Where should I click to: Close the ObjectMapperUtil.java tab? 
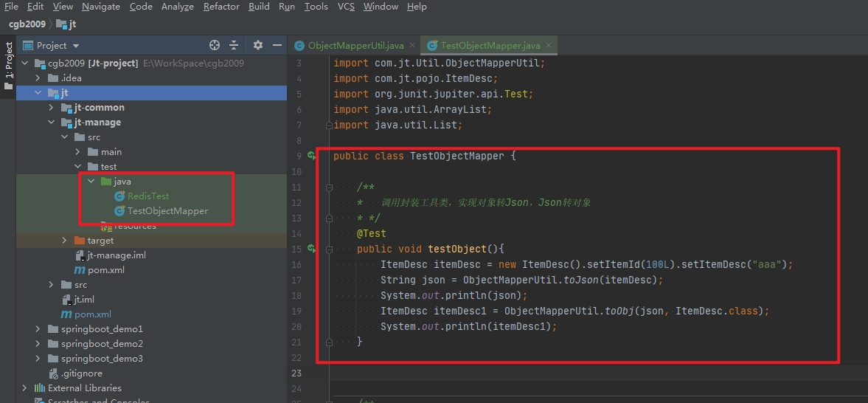coord(414,46)
